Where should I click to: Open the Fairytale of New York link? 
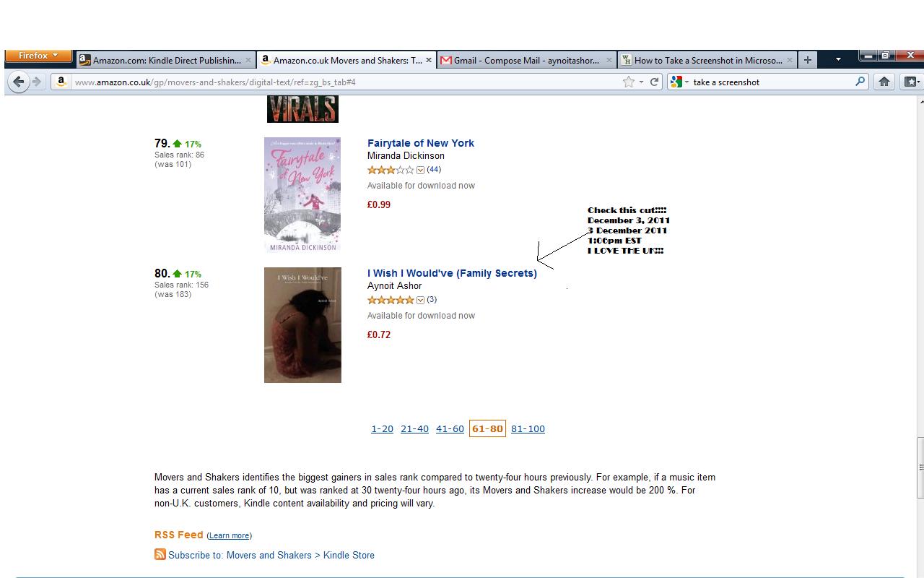(x=420, y=143)
